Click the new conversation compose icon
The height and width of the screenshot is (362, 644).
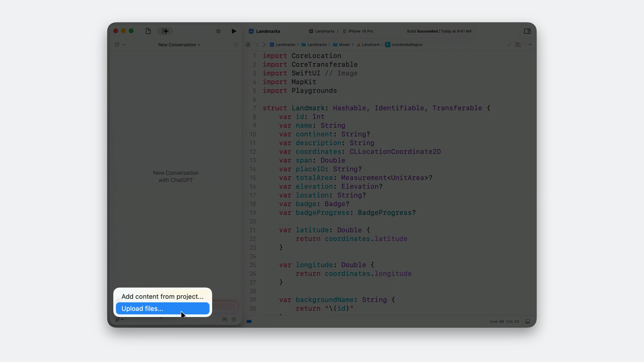point(117,44)
